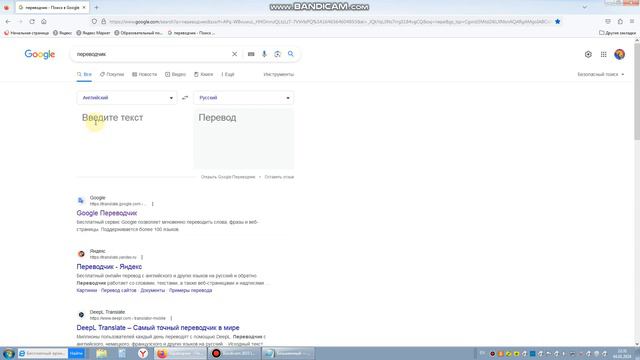Open more options for the Яндекс result
This screenshot has height=360, width=640.
142,257
